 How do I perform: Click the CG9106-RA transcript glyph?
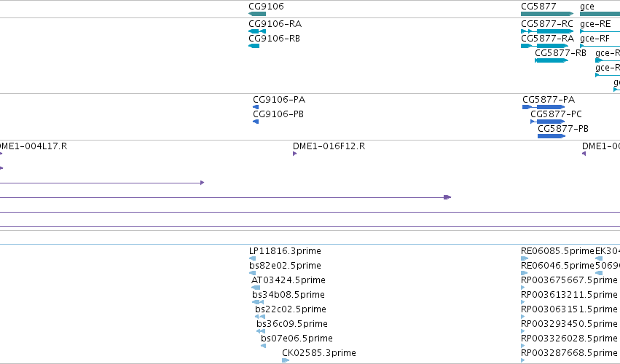pos(257,31)
